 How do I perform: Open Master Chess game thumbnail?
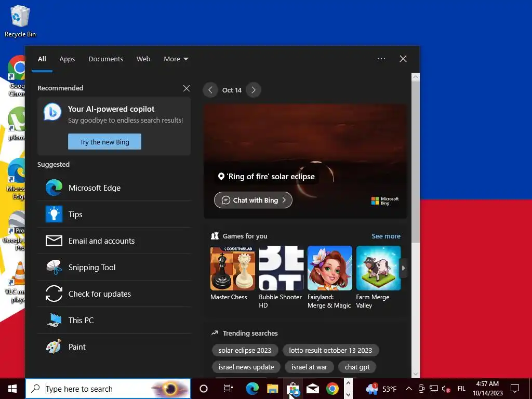[232, 268]
